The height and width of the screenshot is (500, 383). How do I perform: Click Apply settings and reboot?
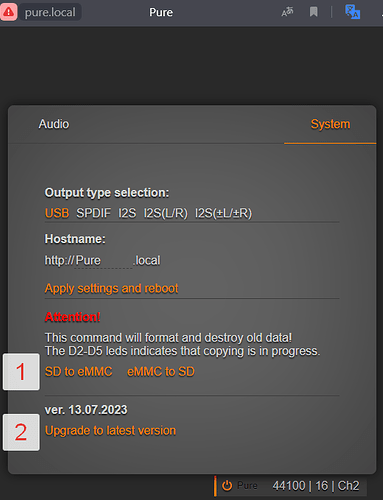tap(112, 288)
